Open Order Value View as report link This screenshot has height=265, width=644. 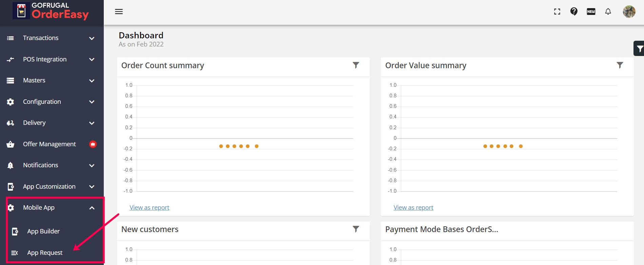[x=413, y=208]
